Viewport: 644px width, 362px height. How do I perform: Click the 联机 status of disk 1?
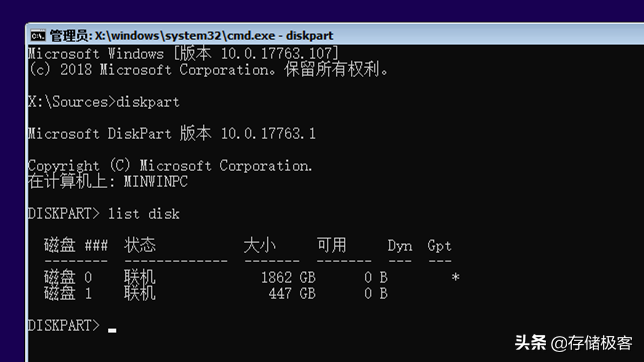tap(140, 293)
